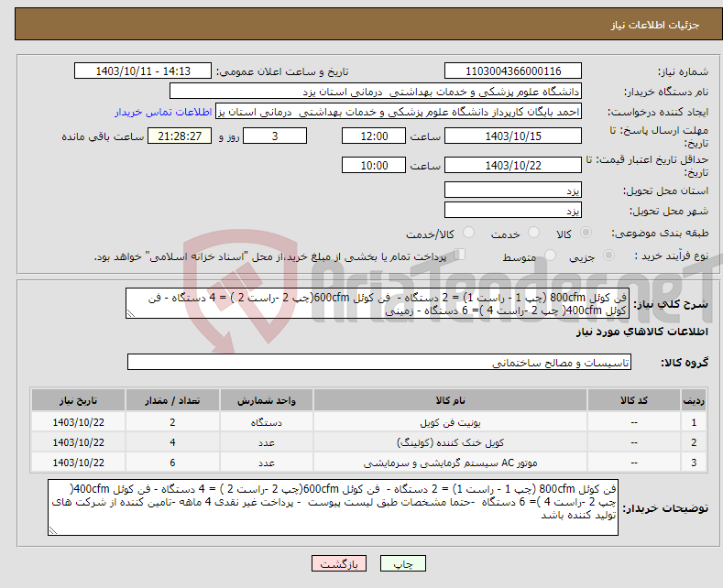Click the توضیحات خریدار label
This screenshot has height=588, width=723.
(x=665, y=508)
